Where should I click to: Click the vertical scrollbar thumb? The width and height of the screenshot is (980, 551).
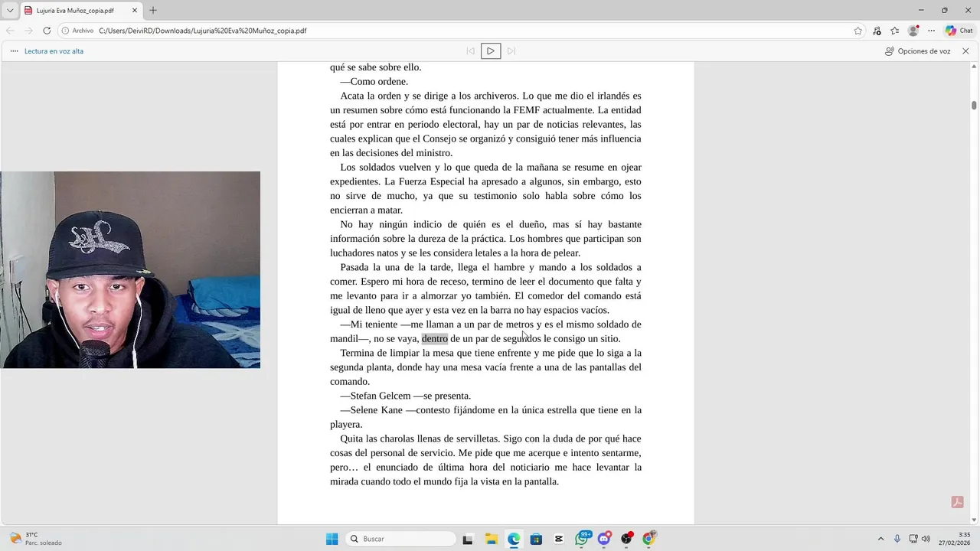pos(974,106)
